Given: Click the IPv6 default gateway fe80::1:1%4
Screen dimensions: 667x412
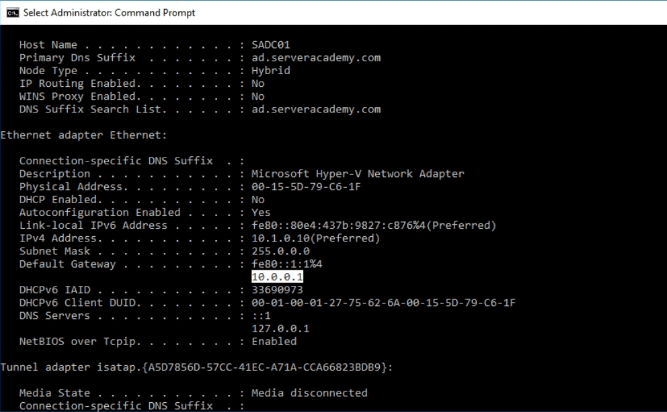Looking at the screenshot, I should pyautogui.click(x=287, y=264).
